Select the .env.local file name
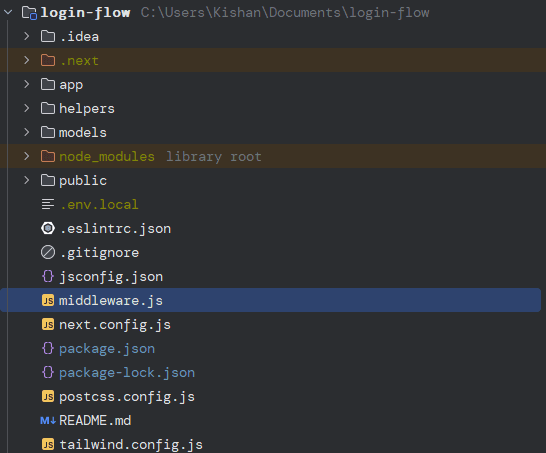 99,205
